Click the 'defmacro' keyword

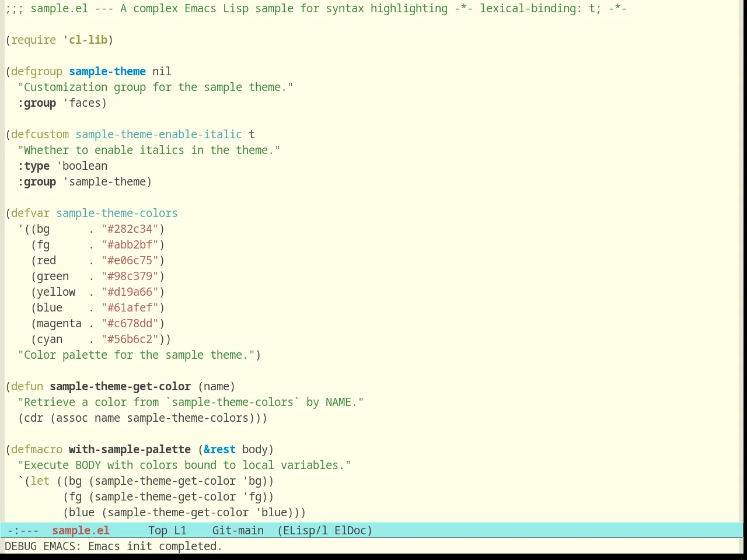(x=37, y=449)
